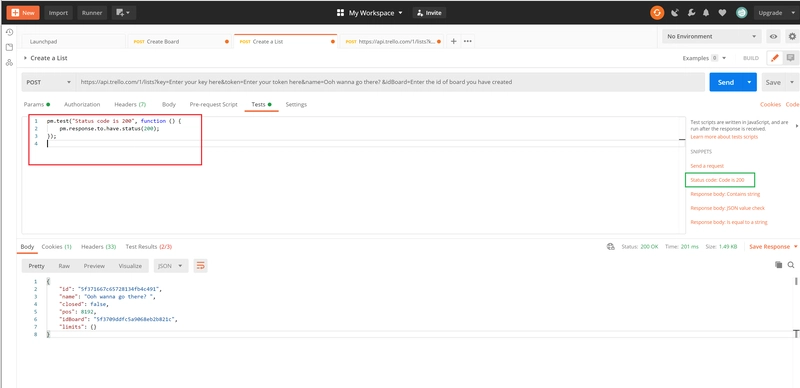Click the Invite button

pos(429,13)
